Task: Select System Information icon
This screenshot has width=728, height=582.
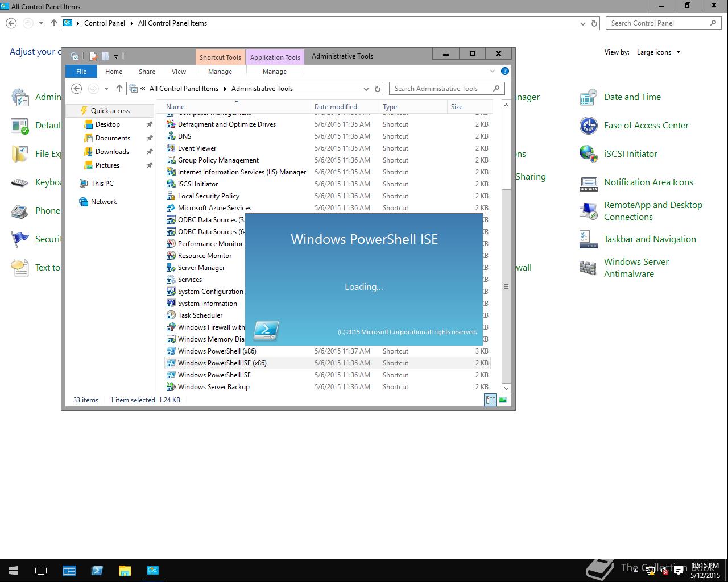Action: click(x=171, y=304)
